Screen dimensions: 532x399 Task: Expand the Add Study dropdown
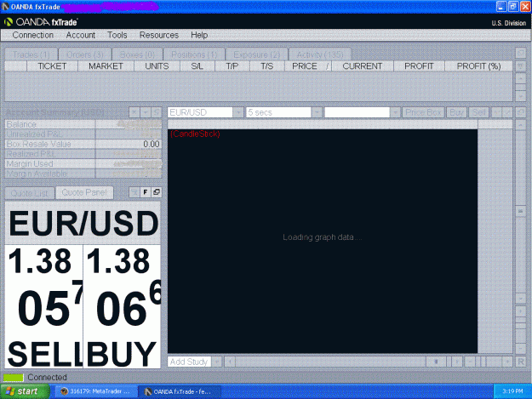click(x=195, y=362)
